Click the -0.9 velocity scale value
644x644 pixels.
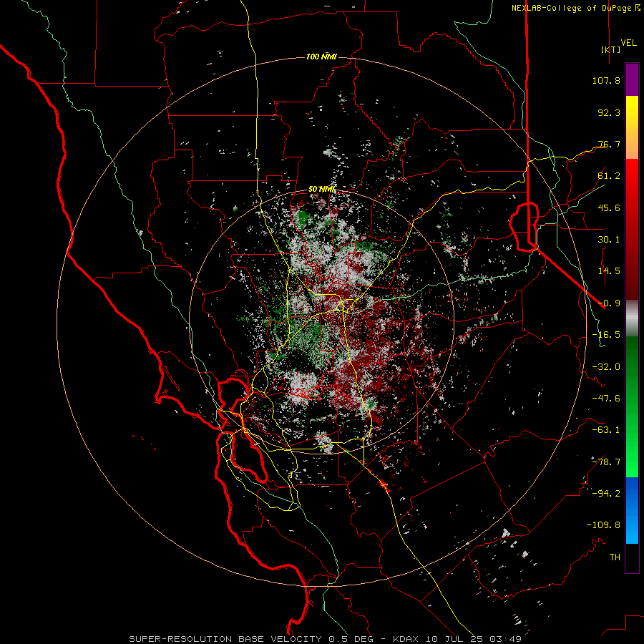pos(609,303)
